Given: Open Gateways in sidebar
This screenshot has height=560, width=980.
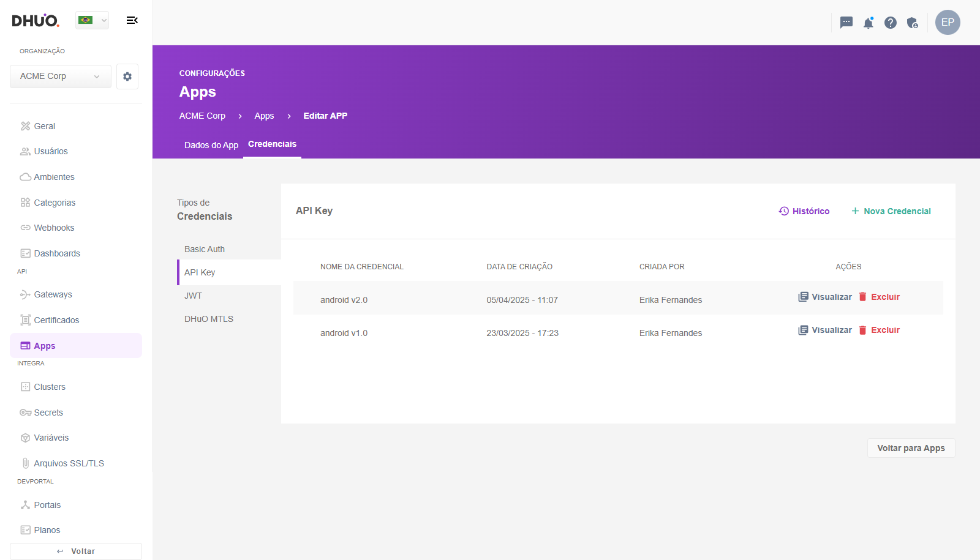Looking at the screenshot, I should click(76, 294).
